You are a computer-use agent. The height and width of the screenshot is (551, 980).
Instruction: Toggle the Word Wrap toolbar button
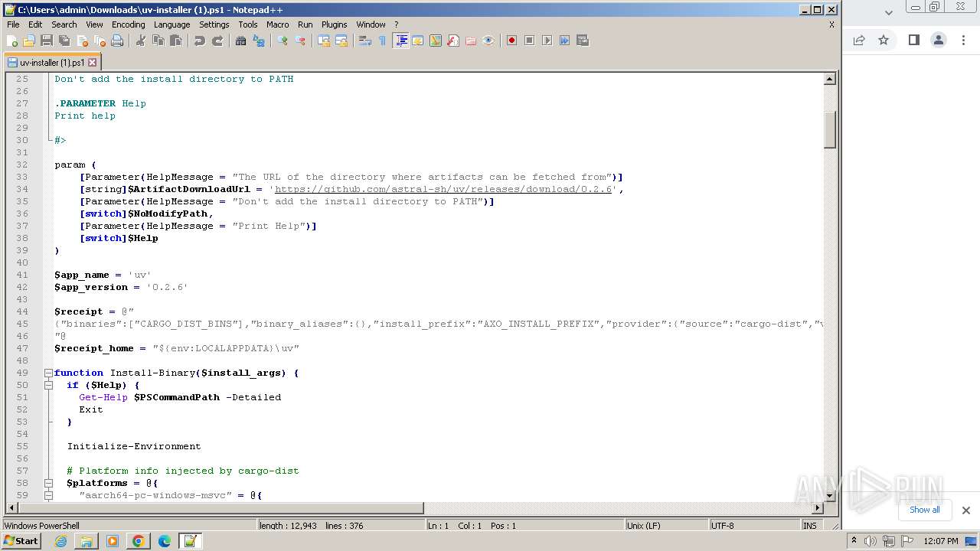[365, 41]
